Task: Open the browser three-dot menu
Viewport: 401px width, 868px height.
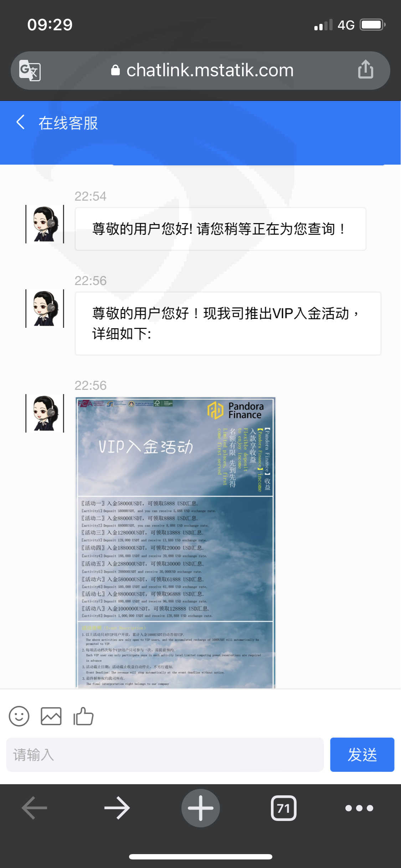Action: click(359, 808)
